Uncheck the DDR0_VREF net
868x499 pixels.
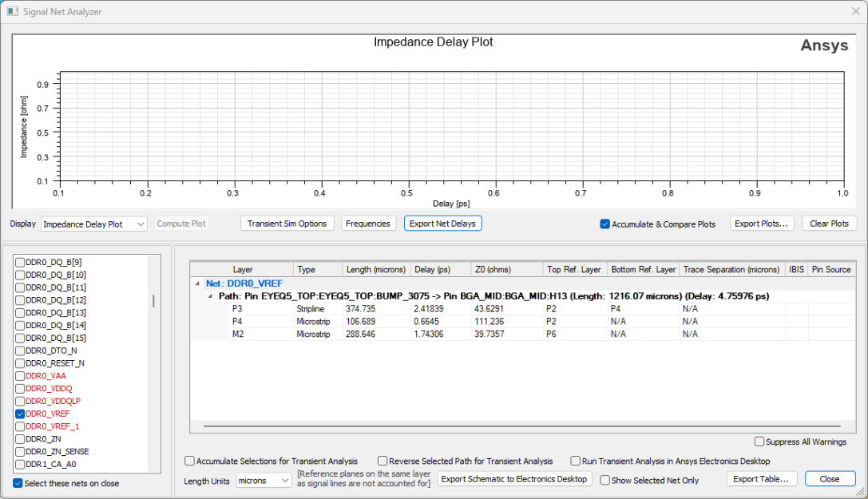tap(19, 414)
